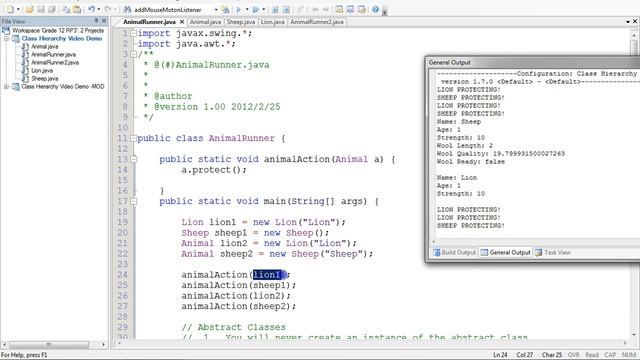640x360 pixels.
Task: Switch to the Animal.java editor tab
Action: pyautogui.click(x=205, y=22)
